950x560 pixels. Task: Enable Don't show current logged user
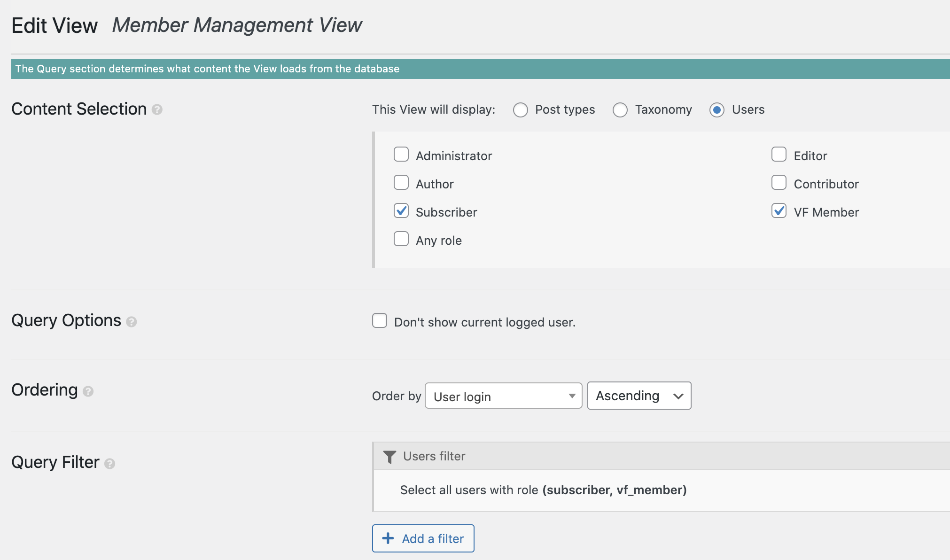pyautogui.click(x=380, y=320)
